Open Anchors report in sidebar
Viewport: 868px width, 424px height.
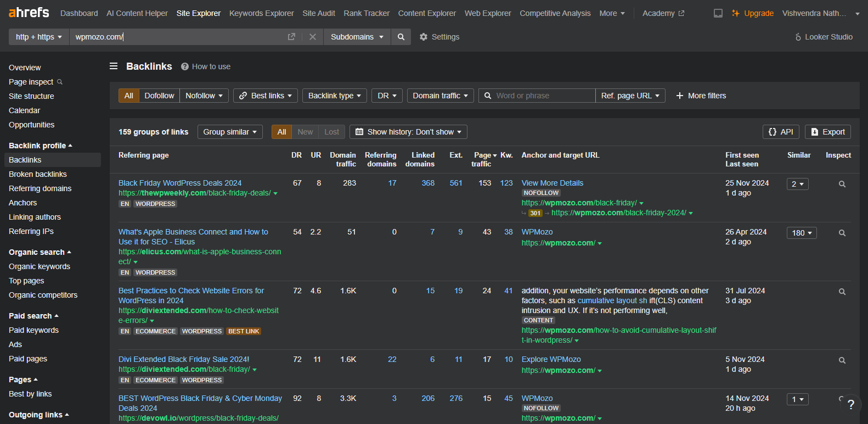23,203
